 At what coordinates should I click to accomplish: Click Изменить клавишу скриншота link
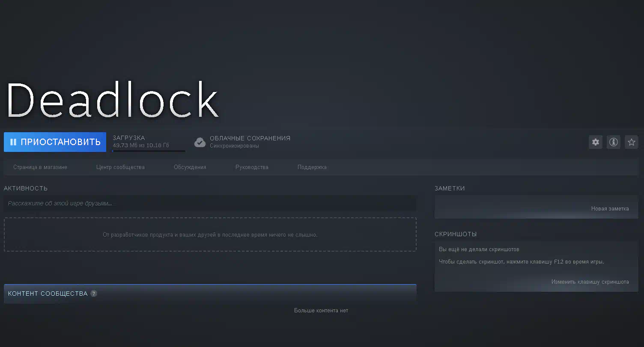[x=590, y=282]
